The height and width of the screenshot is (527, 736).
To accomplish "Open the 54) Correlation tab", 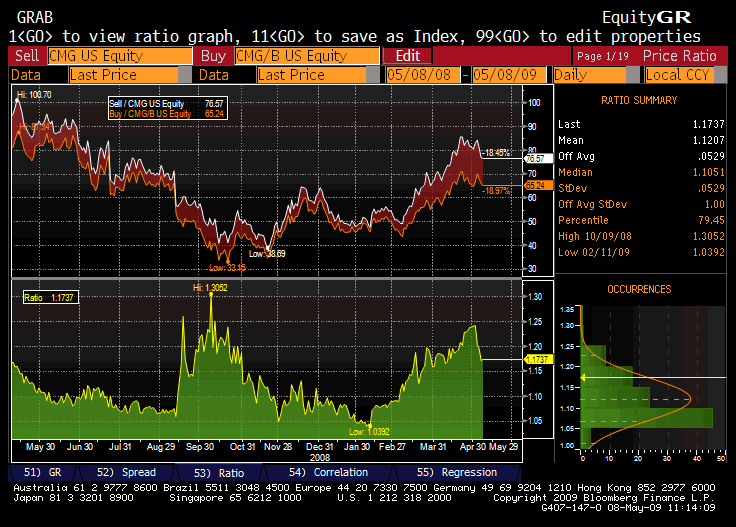I will pos(328,472).
